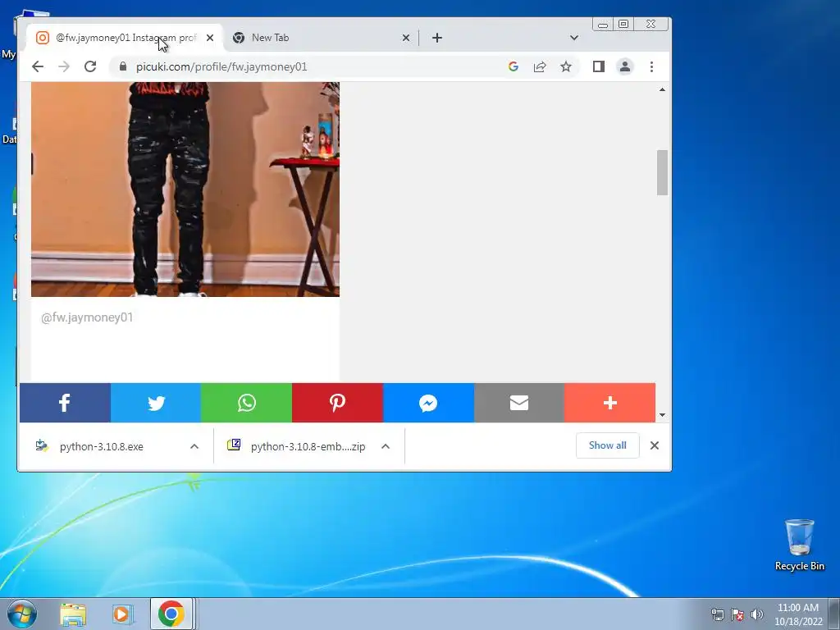Close the downloads bar
840x630 pixels.
[654, 445]
